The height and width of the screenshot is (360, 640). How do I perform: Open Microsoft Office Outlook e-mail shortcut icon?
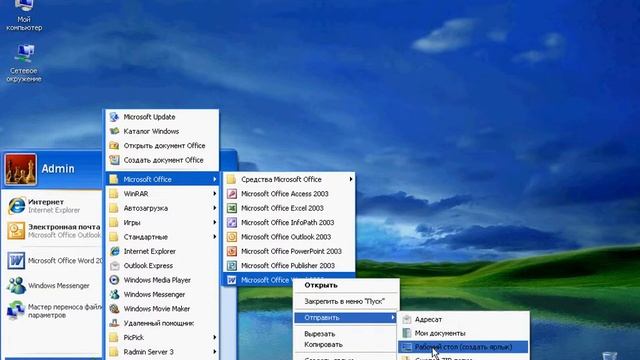(16, 231)
